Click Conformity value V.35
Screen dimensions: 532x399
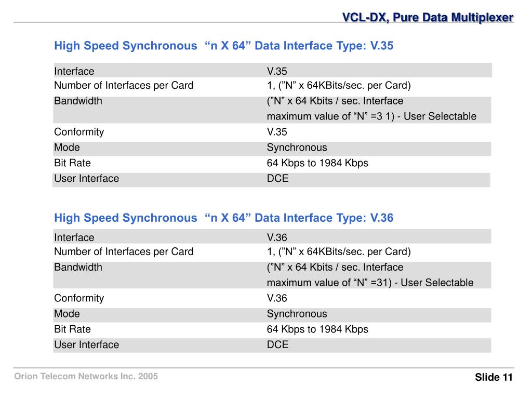pyautogui.click(x=277, y=131)
